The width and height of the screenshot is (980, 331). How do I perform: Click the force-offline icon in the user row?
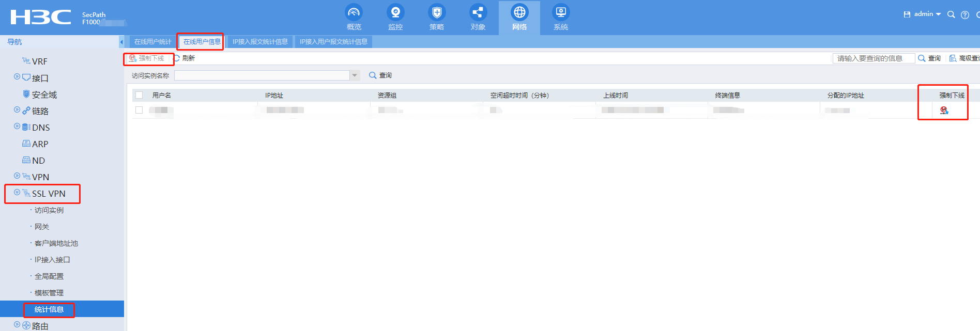944,110
